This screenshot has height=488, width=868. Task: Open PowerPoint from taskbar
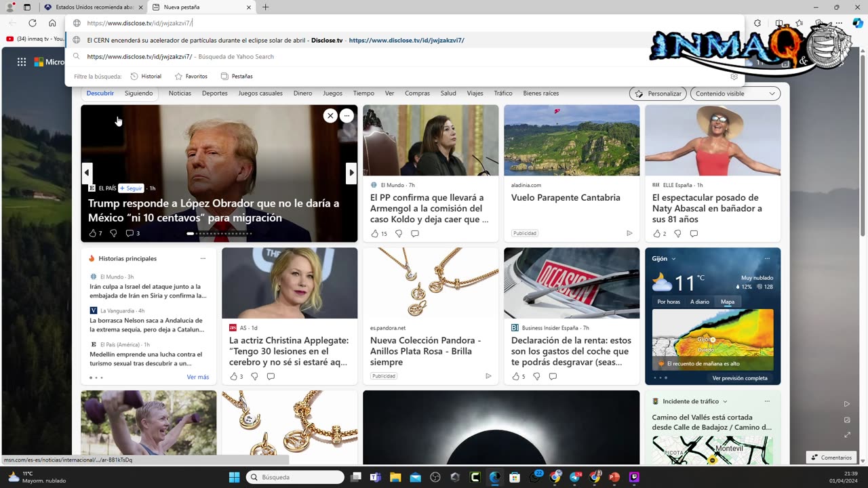click(614, 477)
